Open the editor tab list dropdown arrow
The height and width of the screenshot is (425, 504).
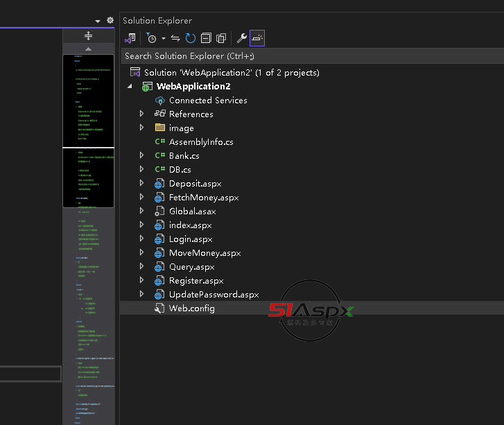(x=98, y=21)
